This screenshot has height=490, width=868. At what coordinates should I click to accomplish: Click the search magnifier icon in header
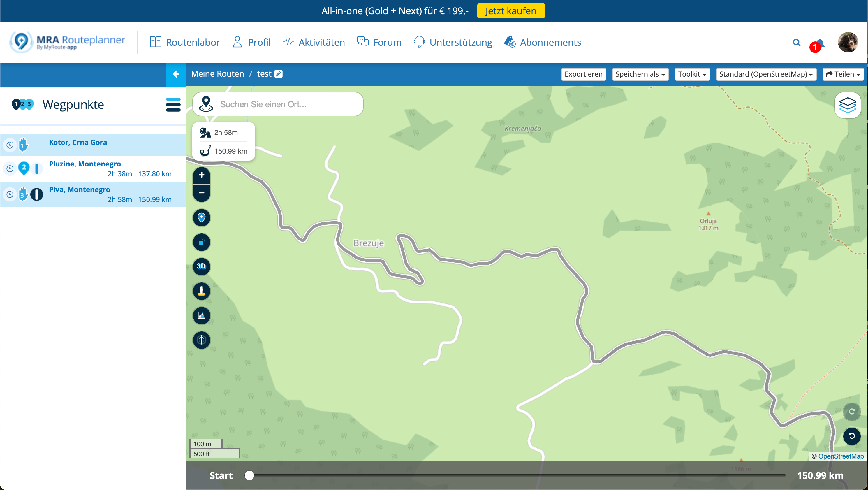tap(797, 43)
